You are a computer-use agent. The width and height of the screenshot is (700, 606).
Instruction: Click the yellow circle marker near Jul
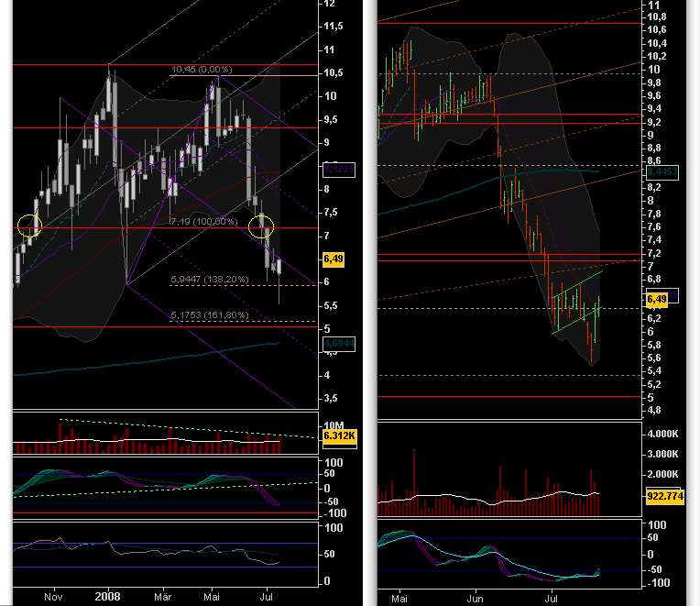pos(261,226)
